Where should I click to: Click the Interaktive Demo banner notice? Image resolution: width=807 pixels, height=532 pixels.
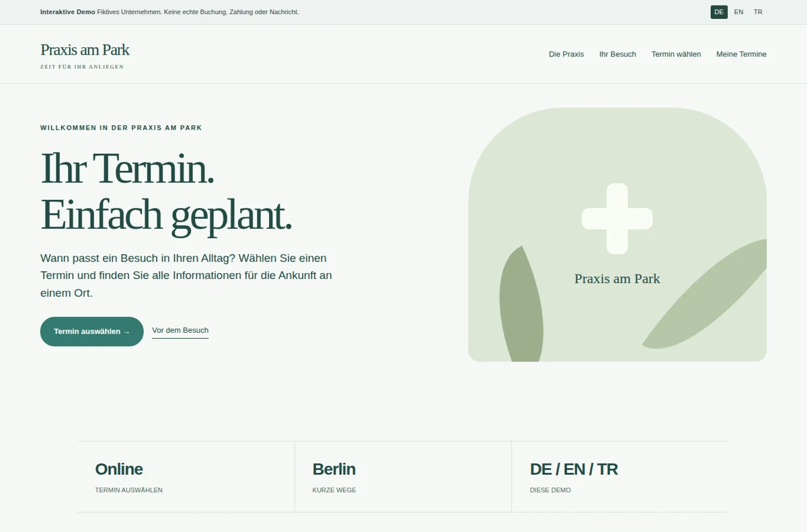pos(169,12)
